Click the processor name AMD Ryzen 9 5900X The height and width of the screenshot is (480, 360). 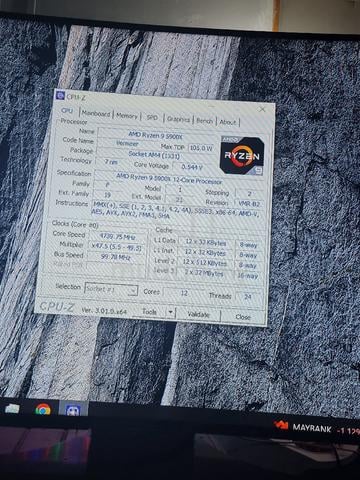pyautogui.click(x=156, y=135)
